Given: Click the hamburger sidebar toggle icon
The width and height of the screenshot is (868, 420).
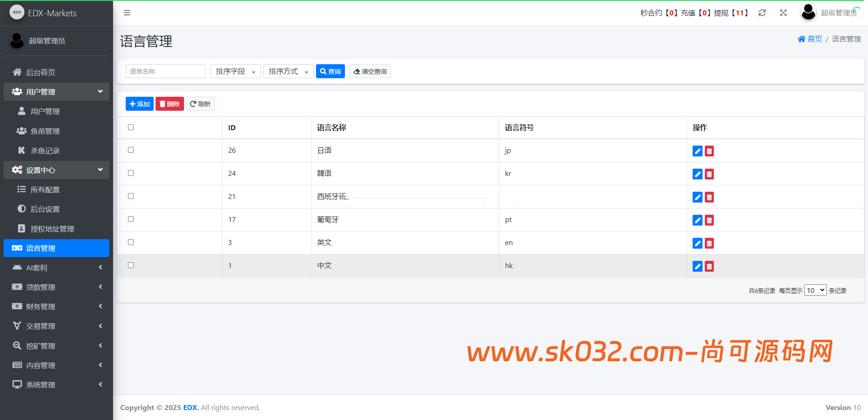Looking at the screenshot, I should point(127,13).
